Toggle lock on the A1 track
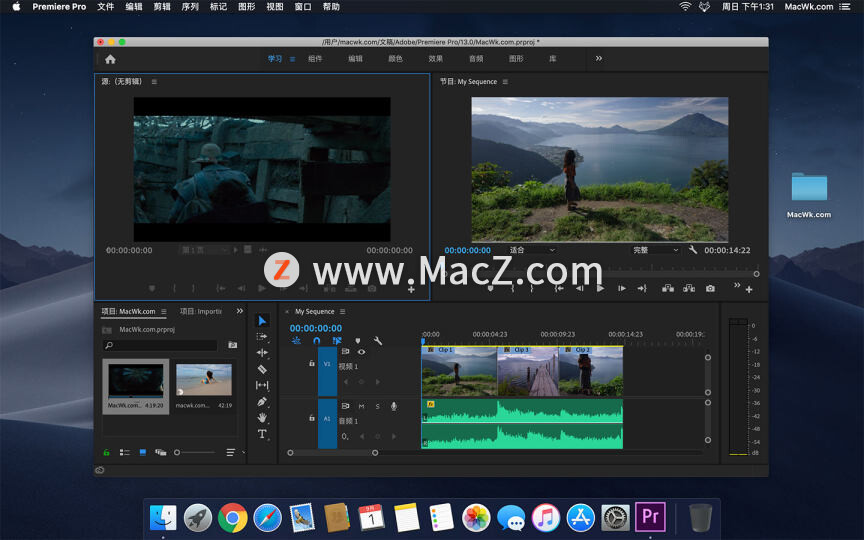Screen dimensions: 864x540 pyautogui.click(x=311, y=418)
